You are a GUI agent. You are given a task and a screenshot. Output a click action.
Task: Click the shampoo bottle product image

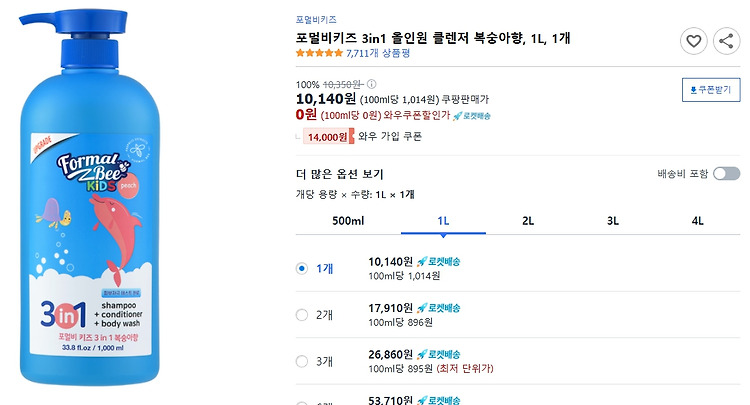pos(89,197)
